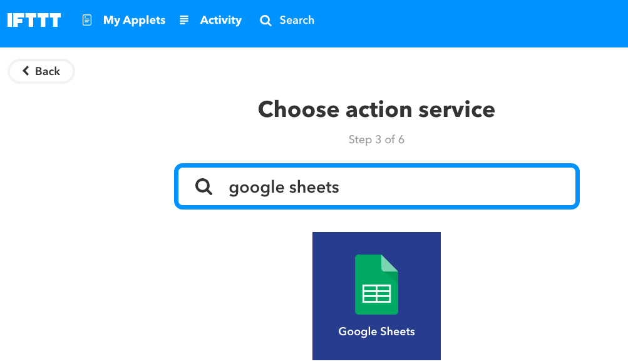Select the green Google Sheets spreadsheet icon

point(376,284)
